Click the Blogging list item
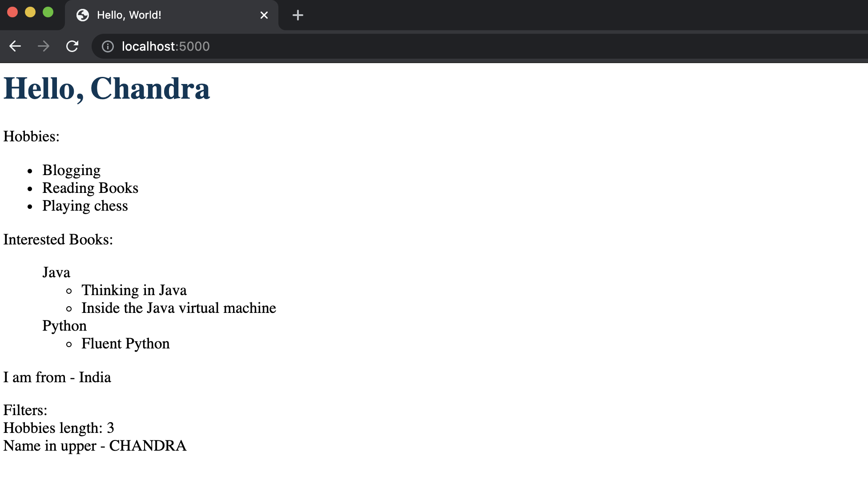This screenshot has width=868, height=480. tap(71, 170)
